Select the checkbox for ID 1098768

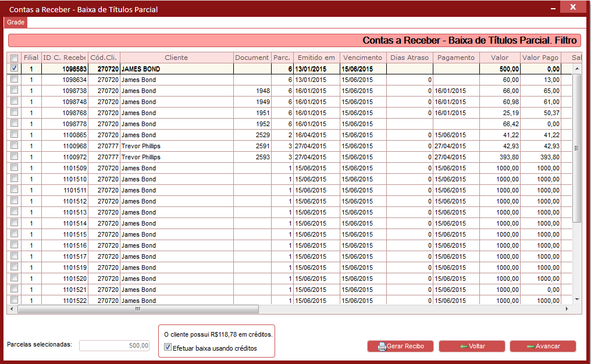15,112
